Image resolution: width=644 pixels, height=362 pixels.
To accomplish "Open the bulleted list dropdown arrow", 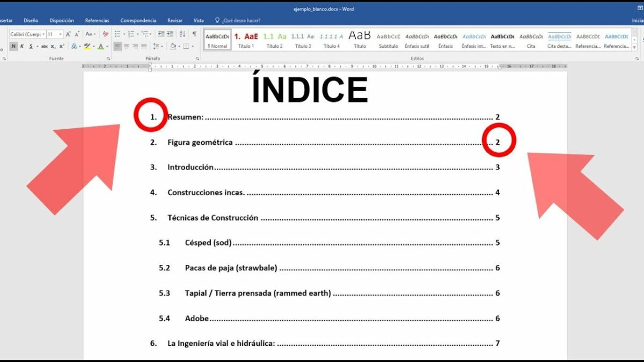I will (x=124, y=33).
